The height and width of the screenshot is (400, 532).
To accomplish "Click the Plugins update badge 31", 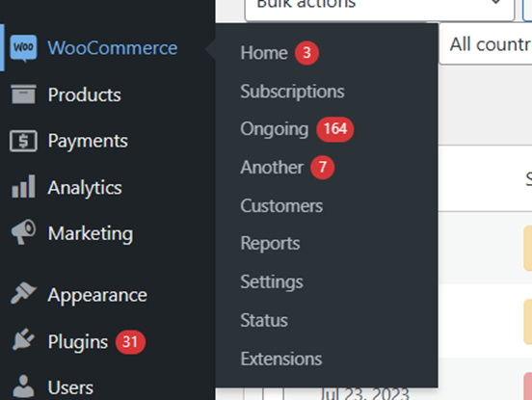I will 130,342.
